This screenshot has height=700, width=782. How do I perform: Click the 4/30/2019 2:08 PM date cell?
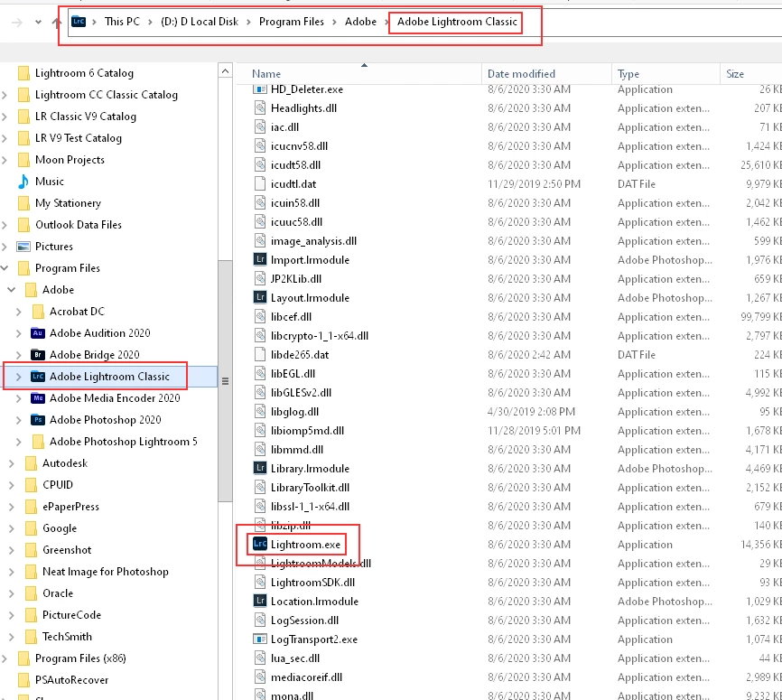click(x=531, y=412)
